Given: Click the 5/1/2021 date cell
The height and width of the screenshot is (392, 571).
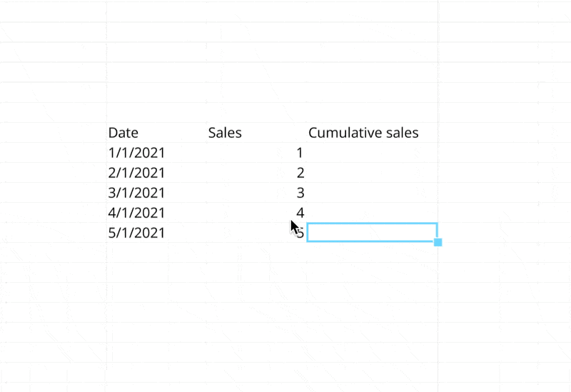Looking at the screenshot, I should [136, 233].
